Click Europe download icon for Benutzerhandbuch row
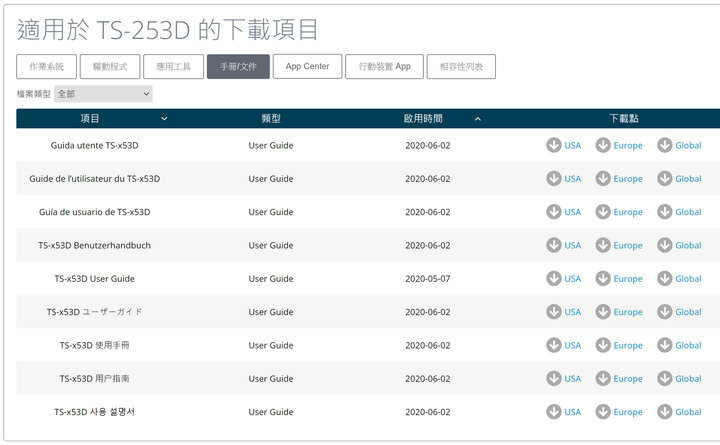 (x=603, y=245)
